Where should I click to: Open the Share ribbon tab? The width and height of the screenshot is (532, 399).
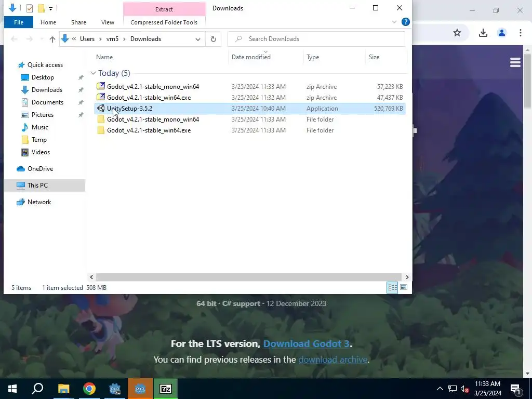click(x=78, y=22)
